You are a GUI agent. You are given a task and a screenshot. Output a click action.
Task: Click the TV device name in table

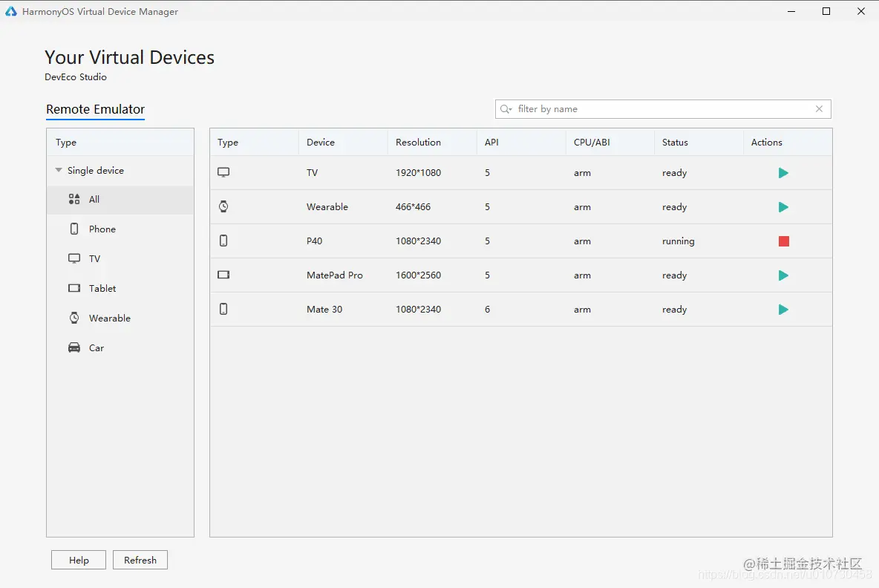click(313, 173)
